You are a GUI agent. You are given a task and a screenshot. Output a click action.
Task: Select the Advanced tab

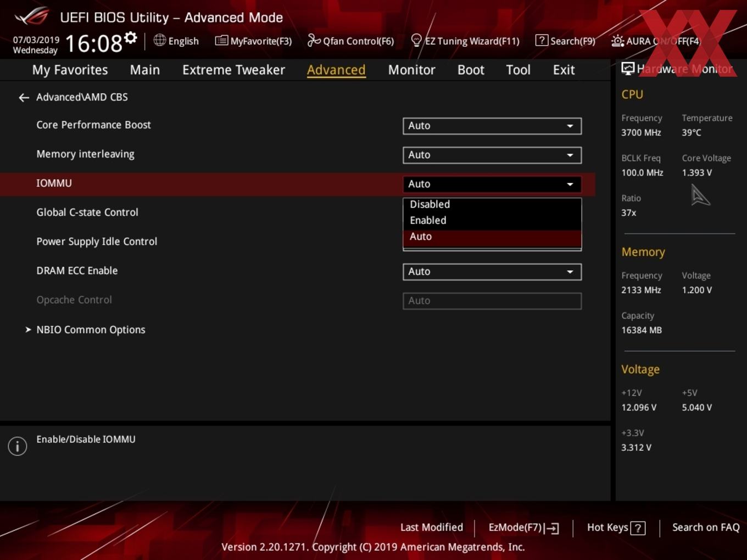(336, 70)
